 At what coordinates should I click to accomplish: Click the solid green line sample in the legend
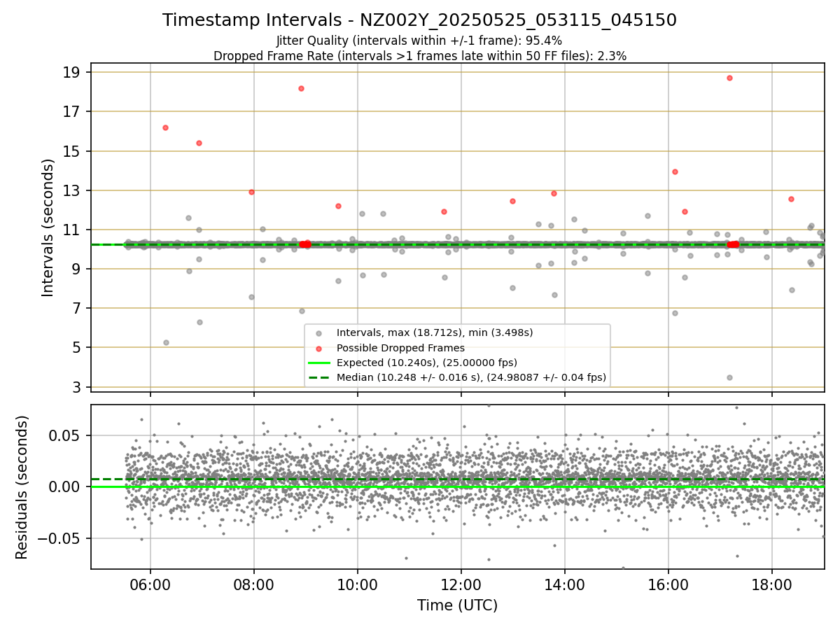319,363
